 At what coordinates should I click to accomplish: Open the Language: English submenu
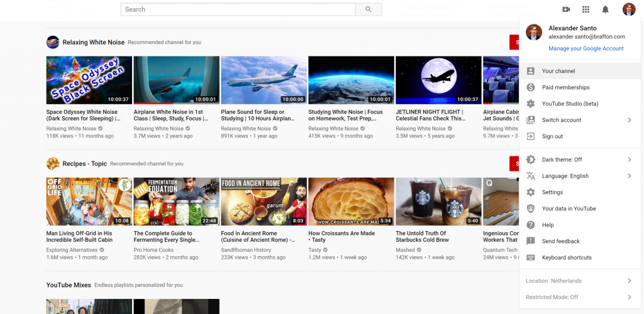pyautogui.click(x=629, y=176)
